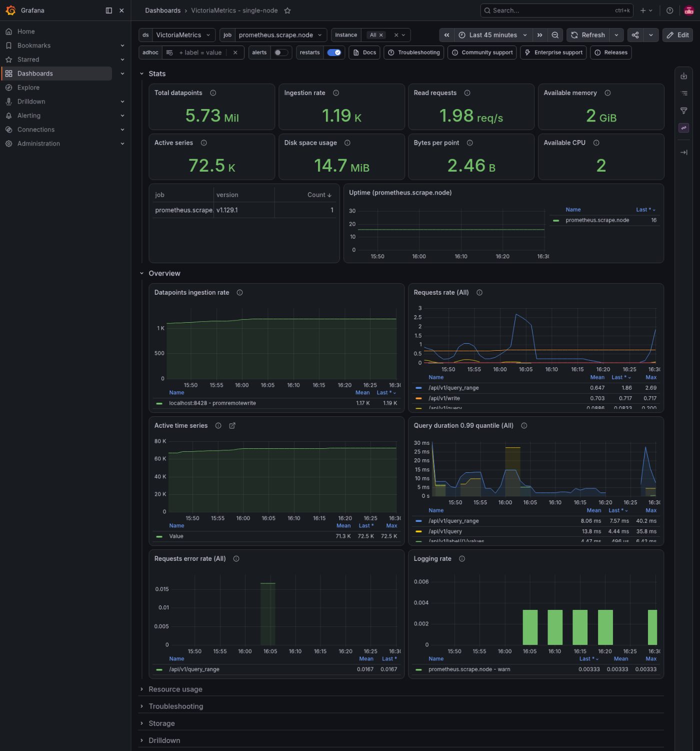This screenshot has width=700, height=751.
Task: Open the job prometheus.scrape.node dropdown
Action: point(280,35)
